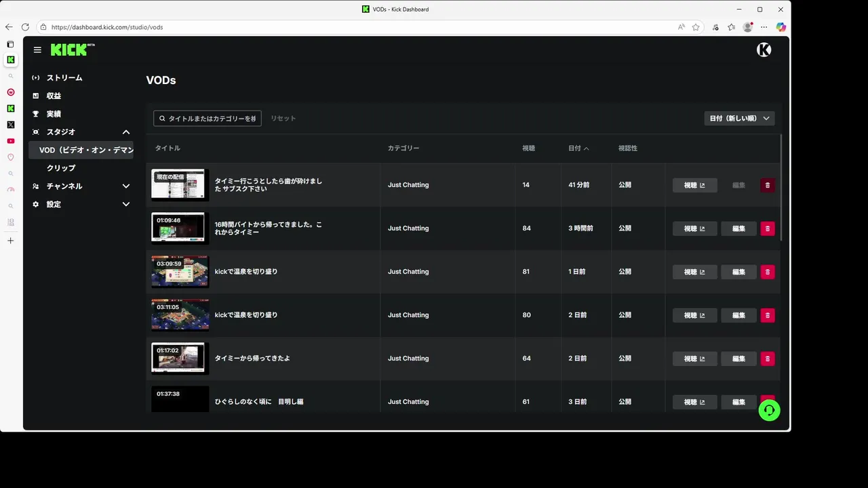
Task: Open the 03:11:05 VOD thumbnail
Action: click(x=180, y=315)
